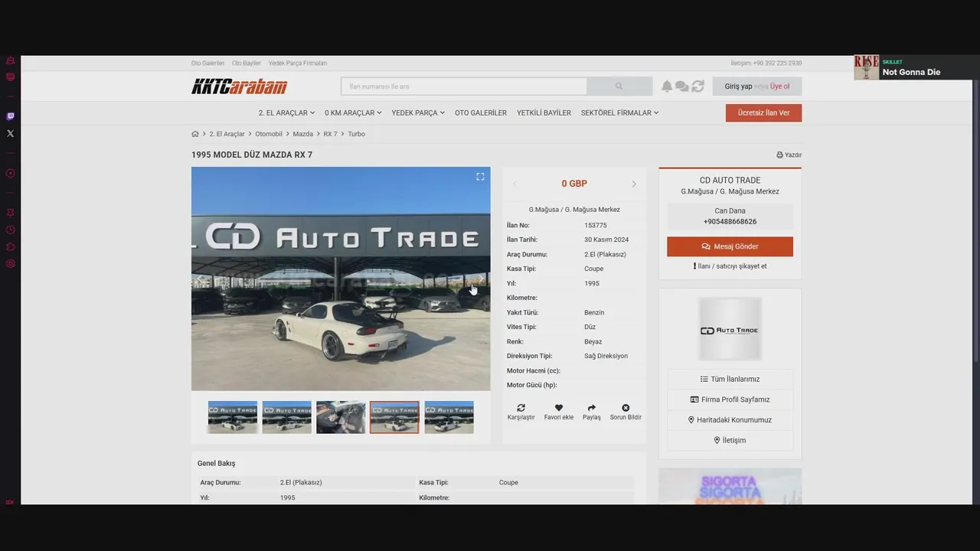Image resolution: width=980 pixels, height=551 pixels.
Task: Click the search magnifier button
Action: click(619, 86)
